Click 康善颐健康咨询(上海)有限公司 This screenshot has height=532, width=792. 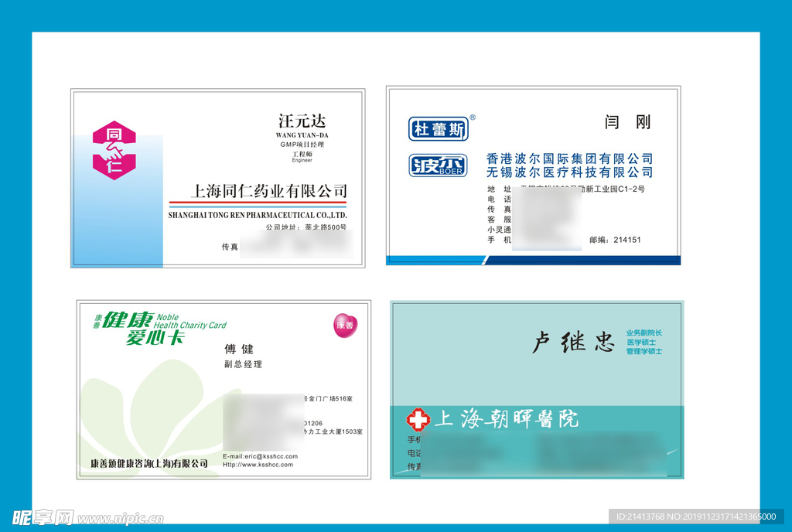coord(149,463)
